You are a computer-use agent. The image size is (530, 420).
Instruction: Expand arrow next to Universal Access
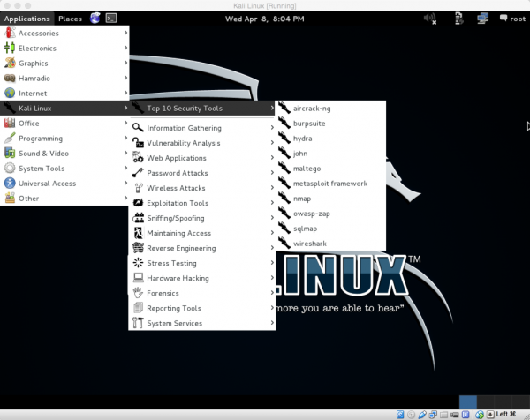tap(125, 183)
